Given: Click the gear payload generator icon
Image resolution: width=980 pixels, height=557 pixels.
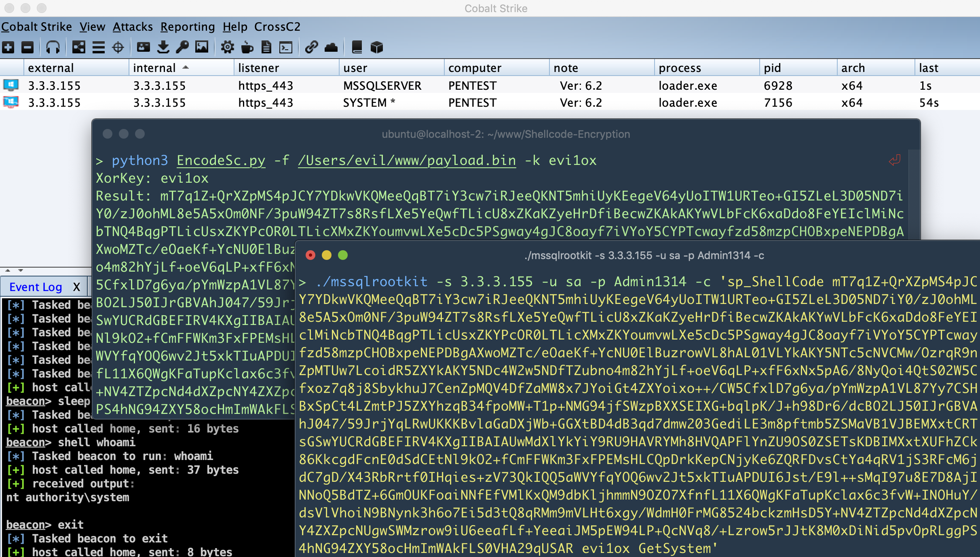Looking at the screenshot, I should (x=227, y=47).
